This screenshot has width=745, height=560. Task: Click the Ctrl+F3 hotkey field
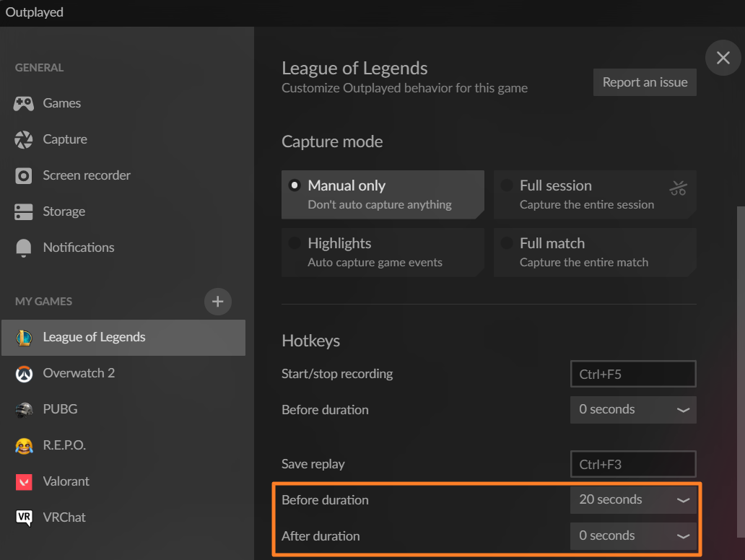[x=633, y=464]
